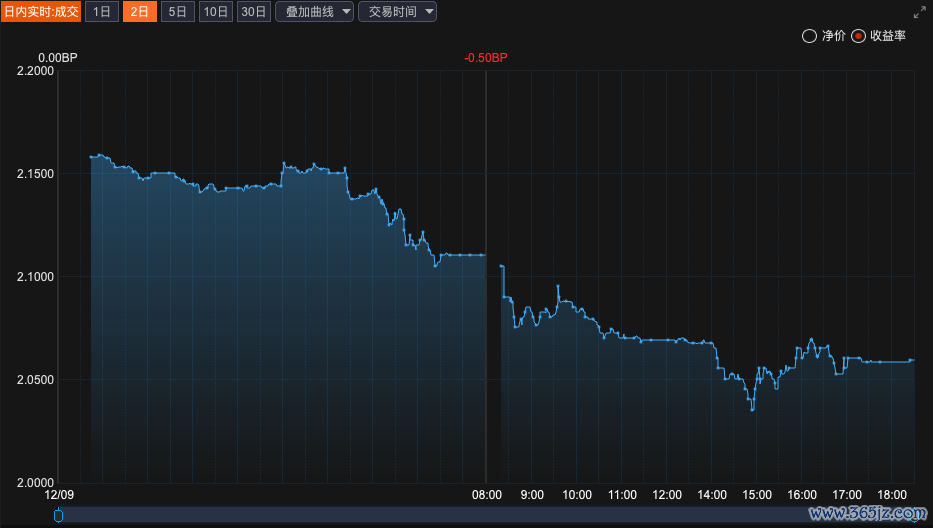This screenshot has height=528, width=933.
Task: Click the 0.00BP label
Action: point(58,58)
